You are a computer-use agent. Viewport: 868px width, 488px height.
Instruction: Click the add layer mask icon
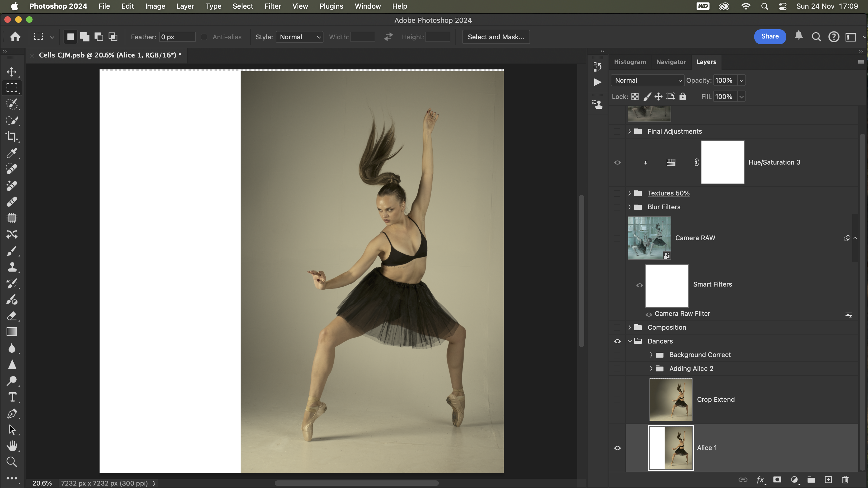[777, 480]
